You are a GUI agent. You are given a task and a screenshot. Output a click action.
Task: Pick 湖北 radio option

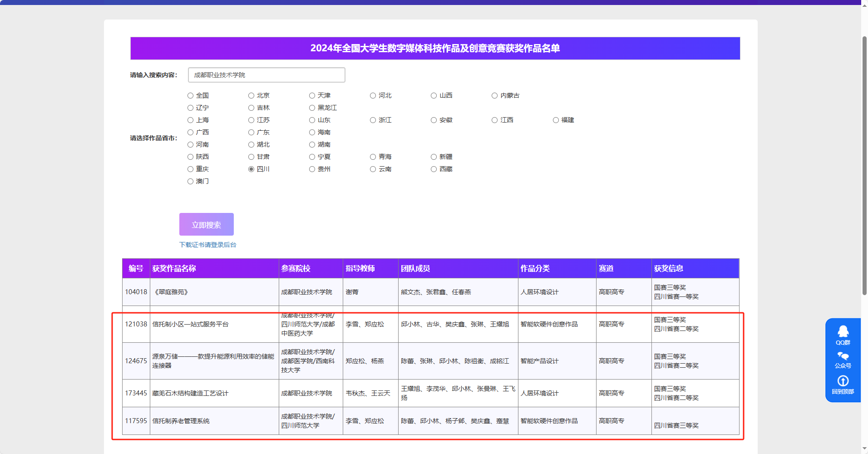251,144
